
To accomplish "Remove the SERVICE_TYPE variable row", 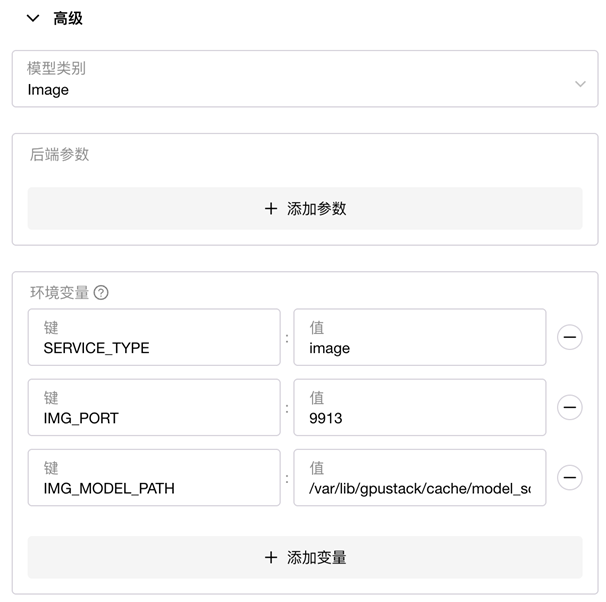I will (570, 337).
